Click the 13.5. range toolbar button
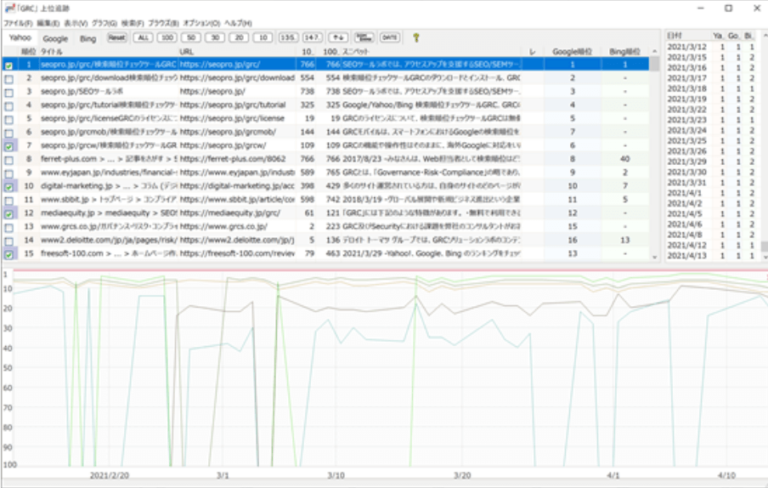 288,37
